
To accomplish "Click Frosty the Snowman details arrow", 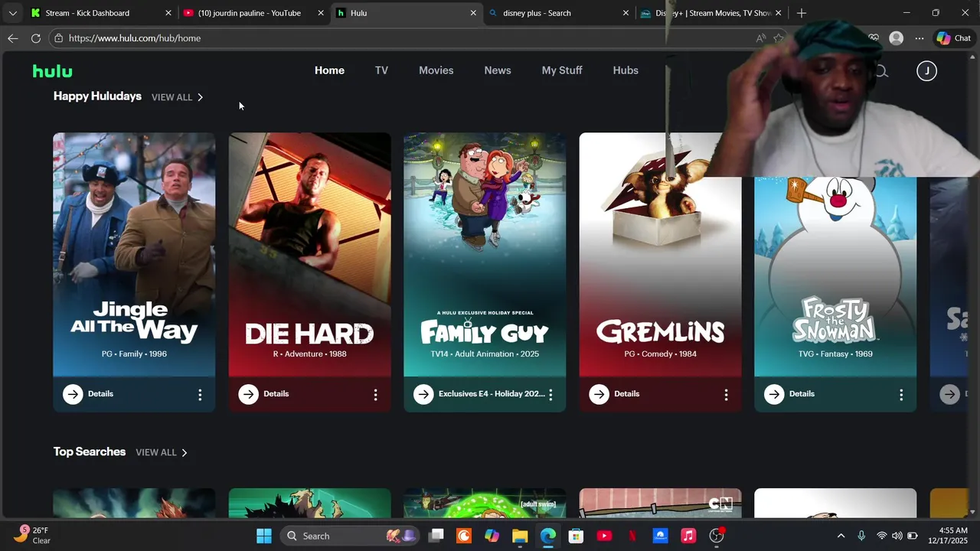I will pyautogui.click(x=774, y=394).
